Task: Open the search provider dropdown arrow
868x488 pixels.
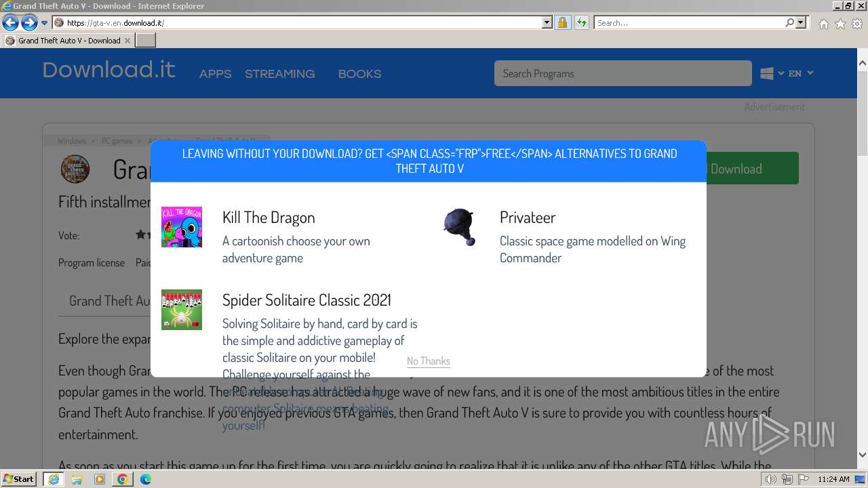Action: point(801,22)
